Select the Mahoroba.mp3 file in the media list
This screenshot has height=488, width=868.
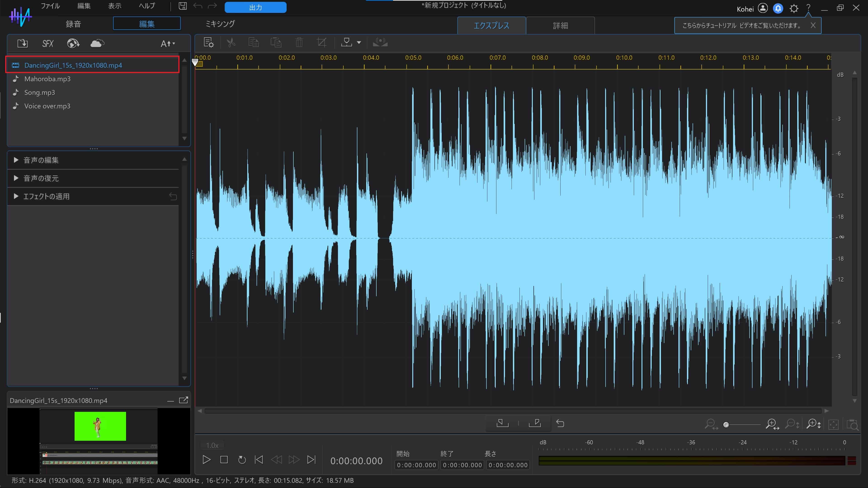pos(47,79)
